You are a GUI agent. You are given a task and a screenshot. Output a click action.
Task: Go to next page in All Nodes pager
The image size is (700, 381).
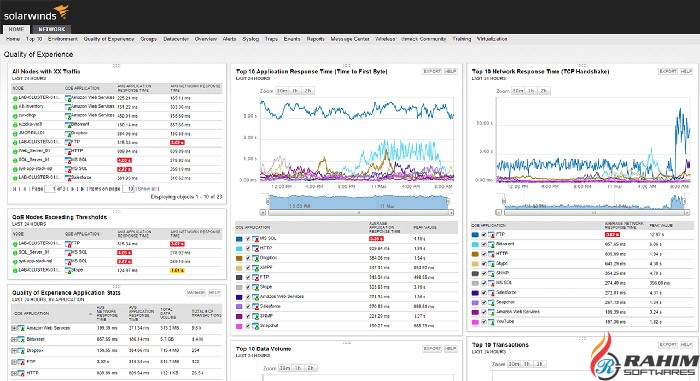73,189
